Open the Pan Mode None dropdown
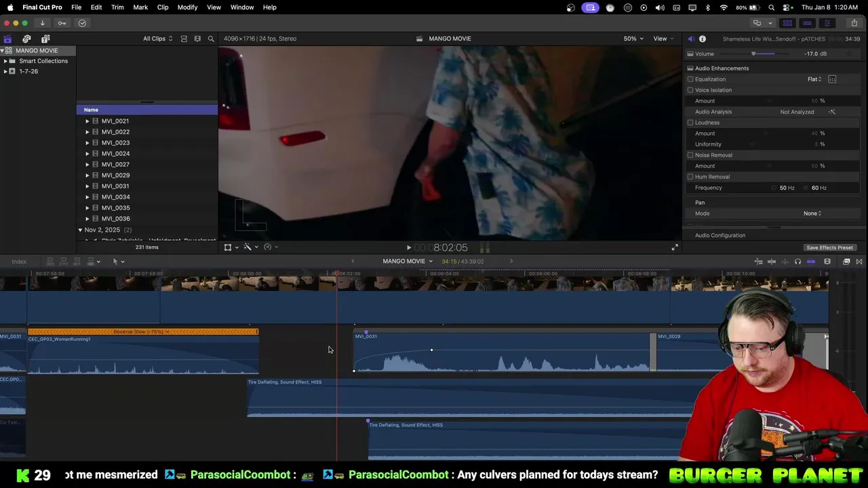This screenshot has width=868, height=488. click(x=812, y=213)
